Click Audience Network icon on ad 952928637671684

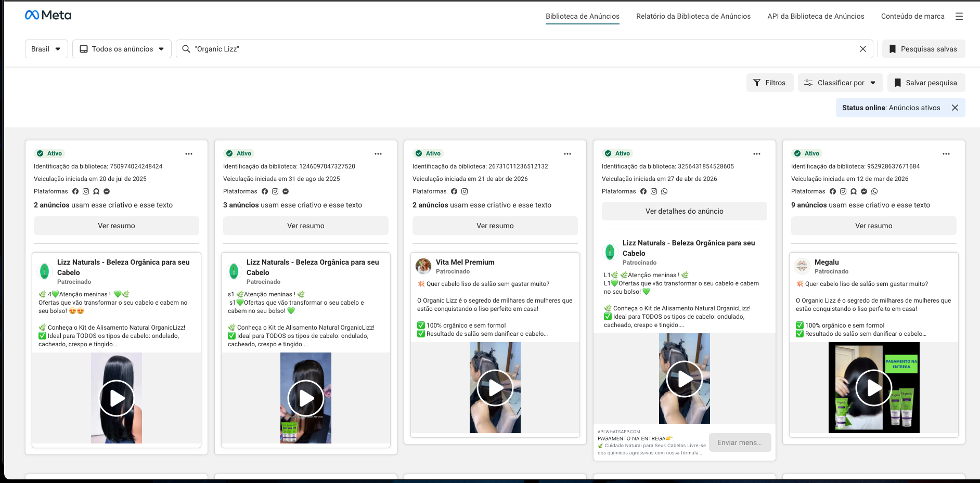(854, 191)
